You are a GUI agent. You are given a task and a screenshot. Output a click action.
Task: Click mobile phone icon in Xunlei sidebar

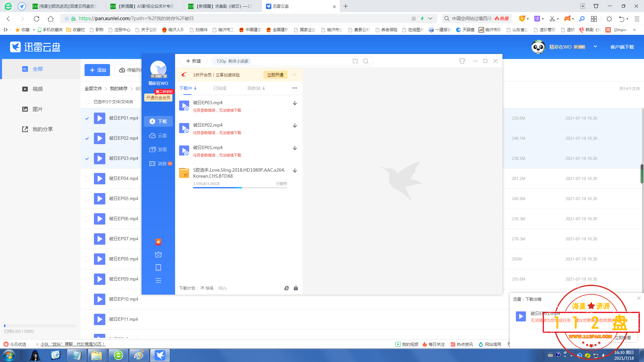158,267
